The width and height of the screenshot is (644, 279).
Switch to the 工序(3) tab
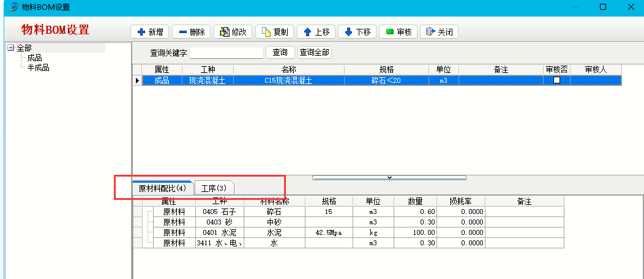[x=214, y=188]
